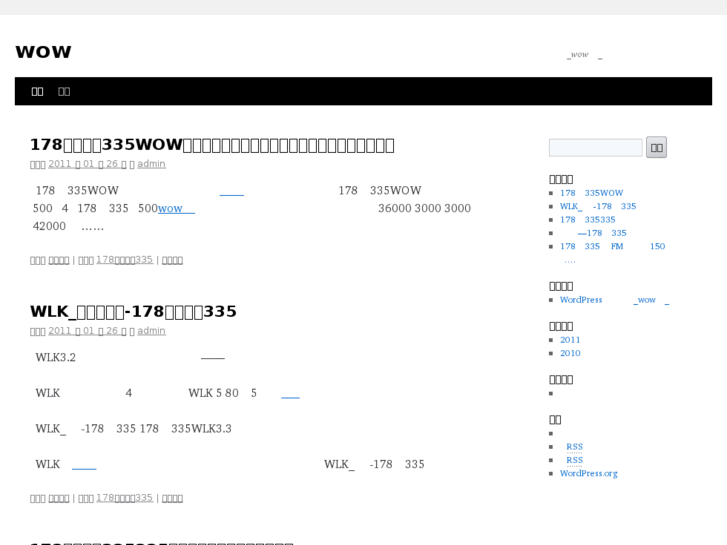
Task: Open the upper RSS feed link in sidebar
Action: (x=574, y=447)
